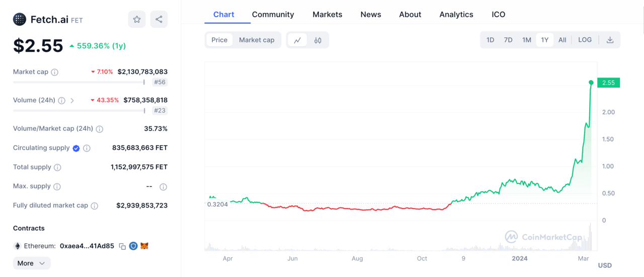The height and width of the screenshot is (277, 644).
Task: Switch to line chart view icon
Action: tap(297, 40)
